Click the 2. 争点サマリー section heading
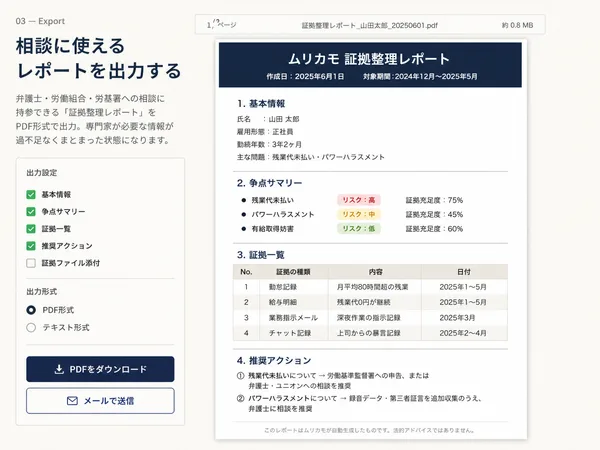This screenshot has height=450, width=600. pyautogui.click(x=269, y=183)
